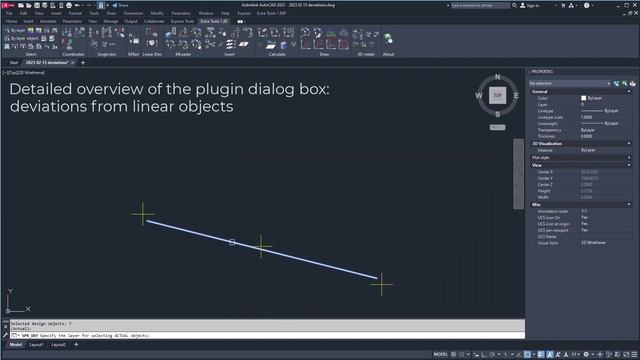Viewport: 640px width, 360px height.
Task: Click the TOP face of the ViewCube
Action: point(498,95)
